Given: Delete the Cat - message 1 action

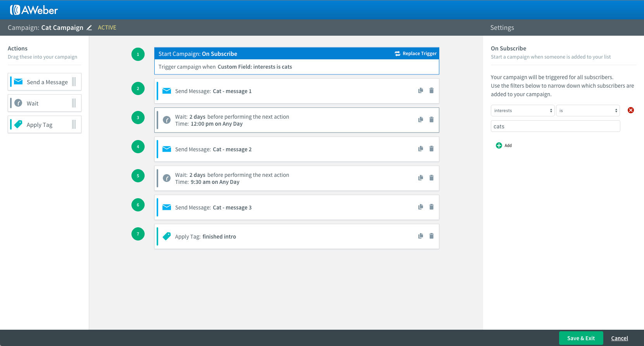Looking at the screenshot, I should pos(432,90).
